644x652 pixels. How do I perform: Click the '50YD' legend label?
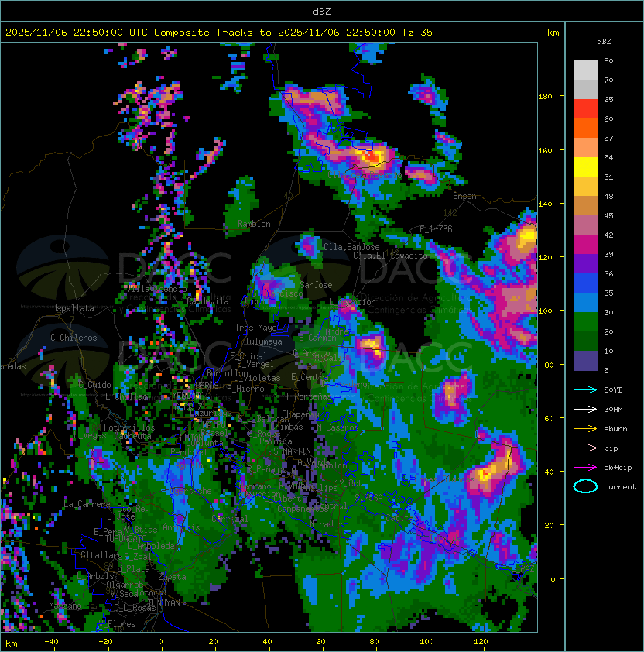coord(613,390)
